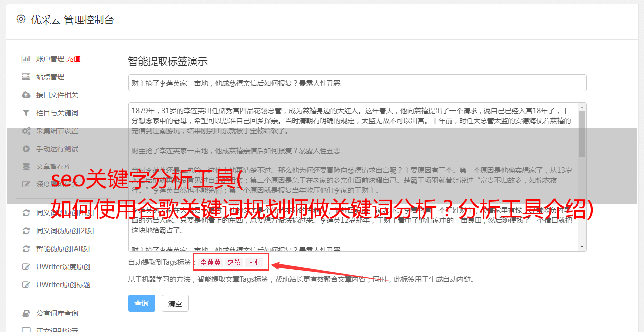Image resolution: width=644 pixels, height=332 pixels.
Task: Open the 充值 recharge link
Action: point(73,59)
